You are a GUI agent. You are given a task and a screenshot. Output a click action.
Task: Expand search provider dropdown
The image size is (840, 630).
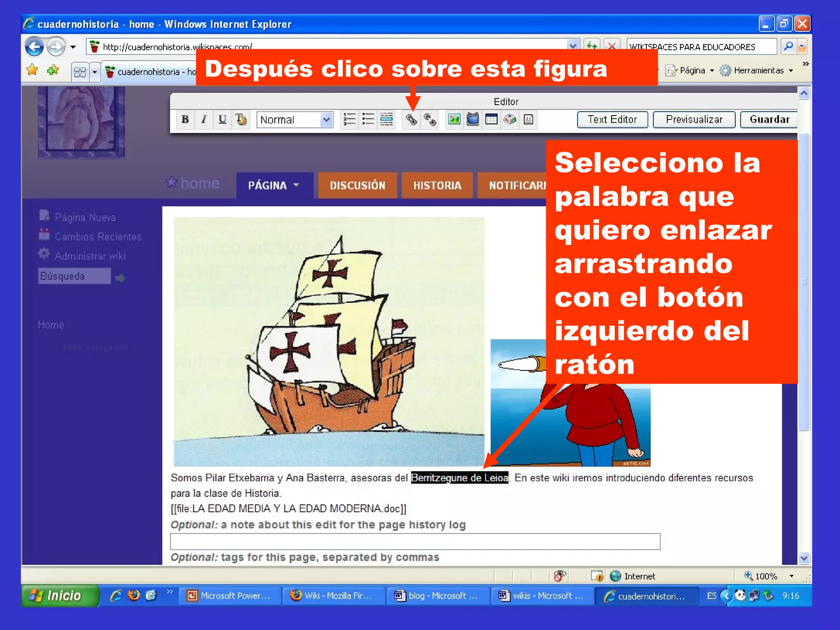pyautogui.click(x=802, y=47)
